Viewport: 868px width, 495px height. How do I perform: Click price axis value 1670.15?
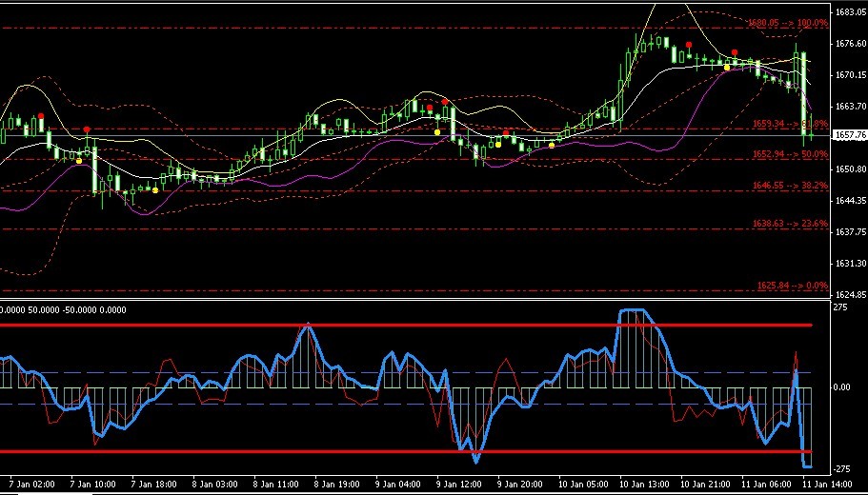[x=851, y=74]
